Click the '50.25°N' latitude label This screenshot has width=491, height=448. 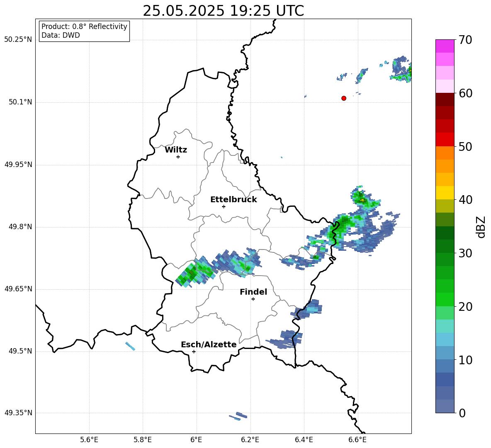tap(18, 40)
